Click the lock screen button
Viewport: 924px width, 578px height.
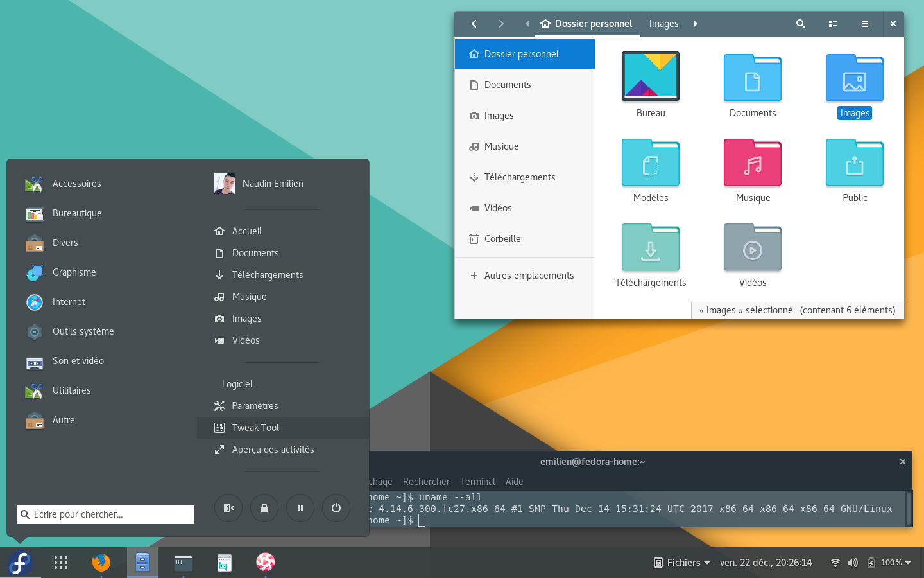point(264,508)
